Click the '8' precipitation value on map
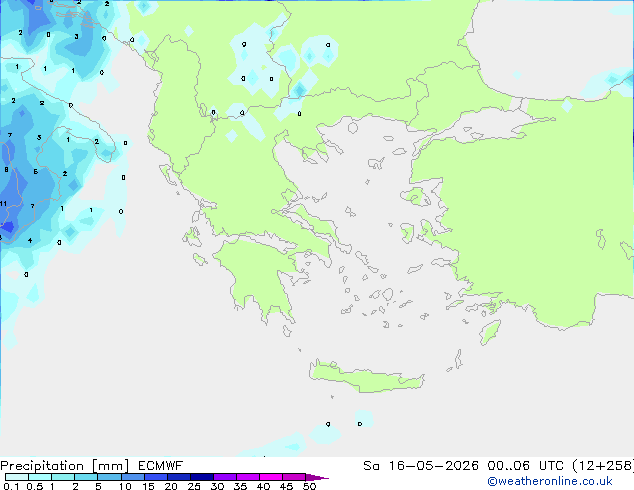This screenshot has height=490, width=634. [6, 169]
